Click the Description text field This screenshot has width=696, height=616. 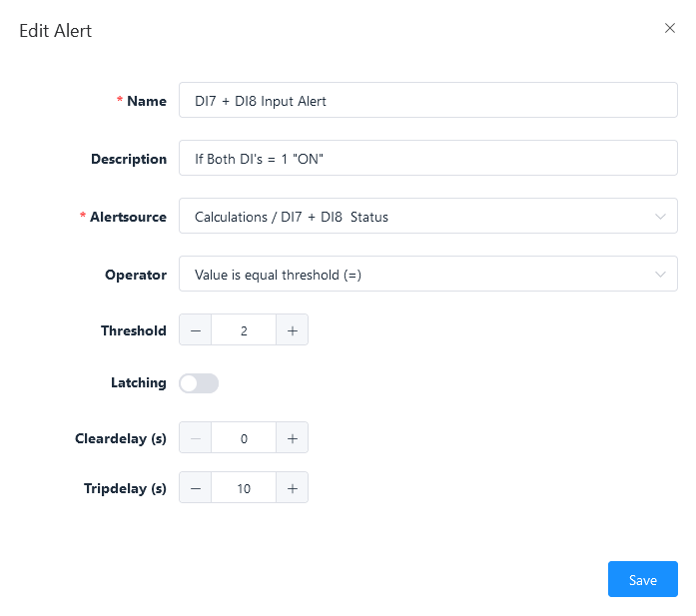click(427, 159)
